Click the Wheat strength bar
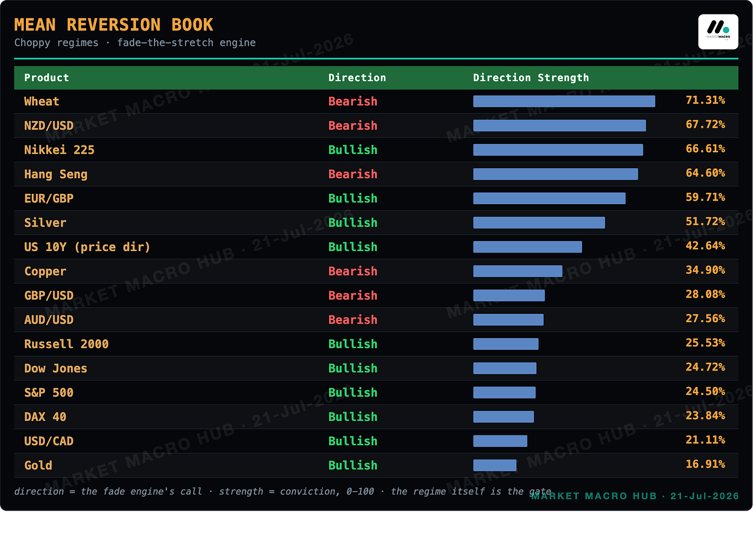Viewport: 756px width, 544px height. pyautogui.click(x=564, y=101)
